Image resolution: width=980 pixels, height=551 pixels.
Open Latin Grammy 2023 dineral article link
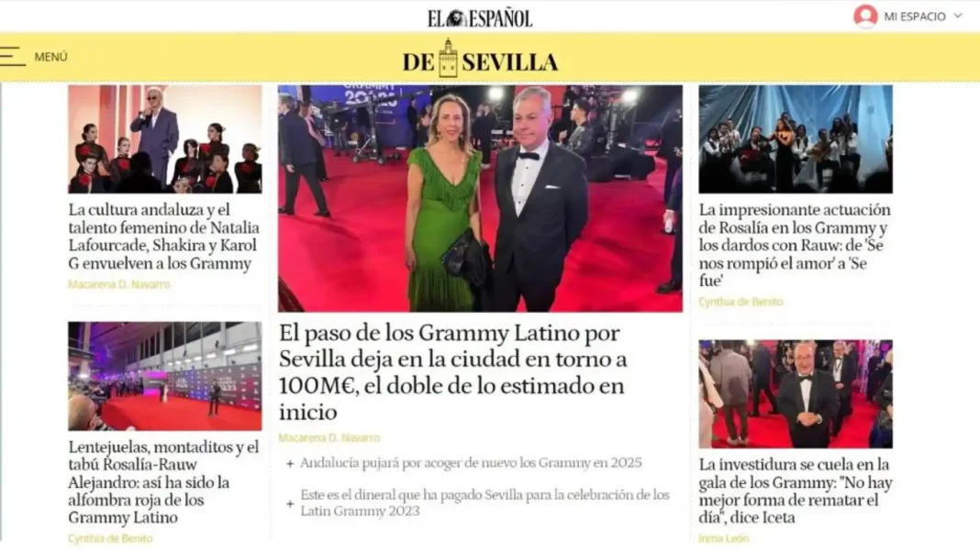point(484,503)
